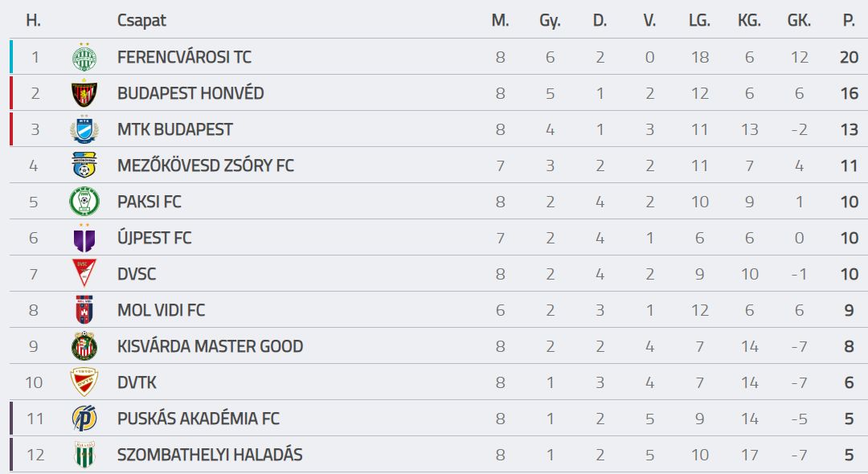
Task: Select the Puskás Akadémia FC logo
Action: (84, 418)
